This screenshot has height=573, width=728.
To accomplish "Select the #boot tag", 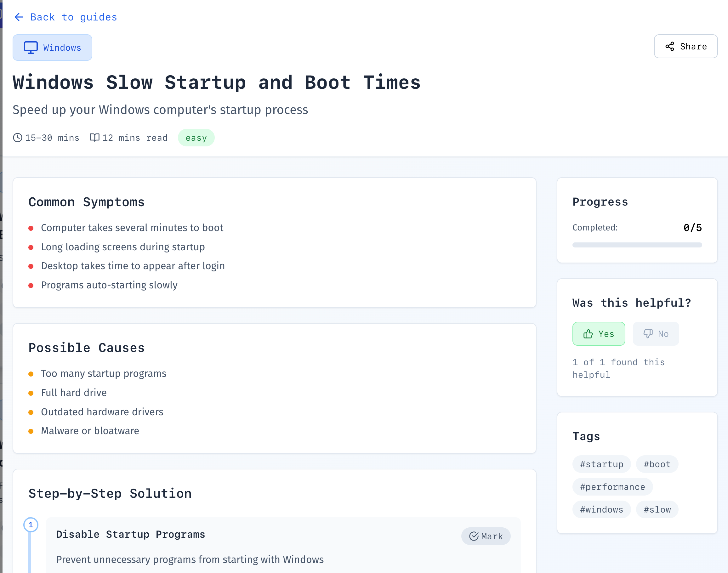I will [657, 464].
